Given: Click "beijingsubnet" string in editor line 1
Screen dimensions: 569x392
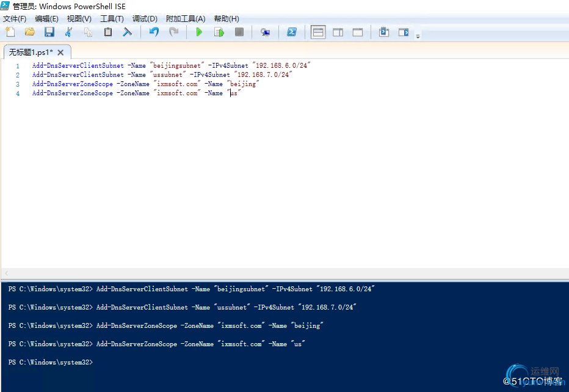Looking at the screenshot, I should pyautogui.click(x=176, y=65).
